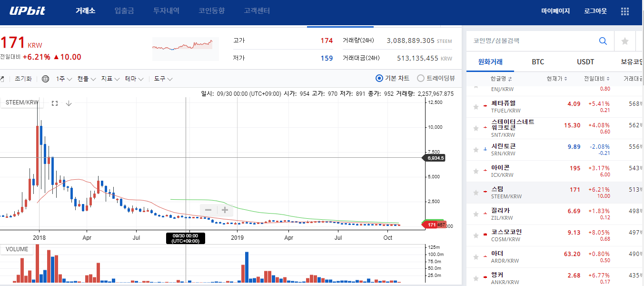
Task: Open the 1주 interval dropdown
Action: click(64, 79)
